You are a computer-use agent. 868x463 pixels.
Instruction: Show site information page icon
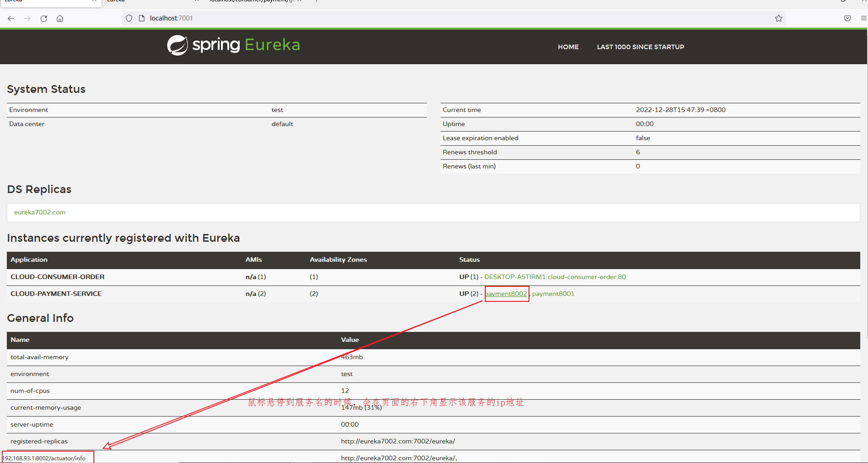click(141, 18)
